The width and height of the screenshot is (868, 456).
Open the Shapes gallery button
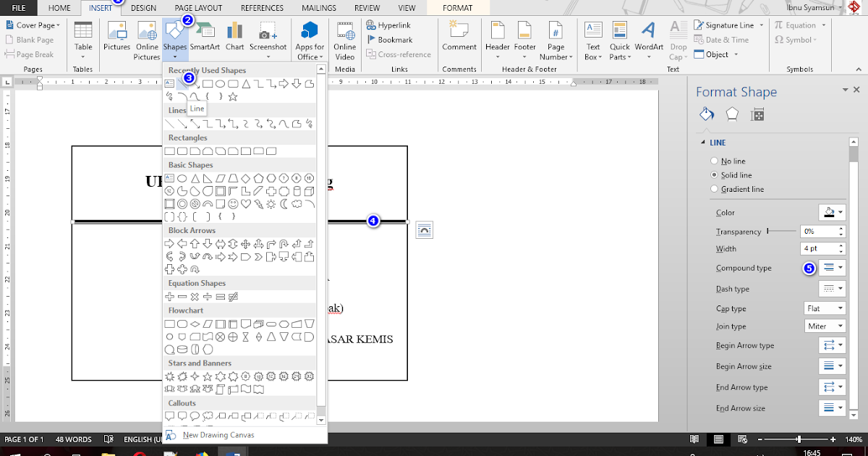pos(175,40)
